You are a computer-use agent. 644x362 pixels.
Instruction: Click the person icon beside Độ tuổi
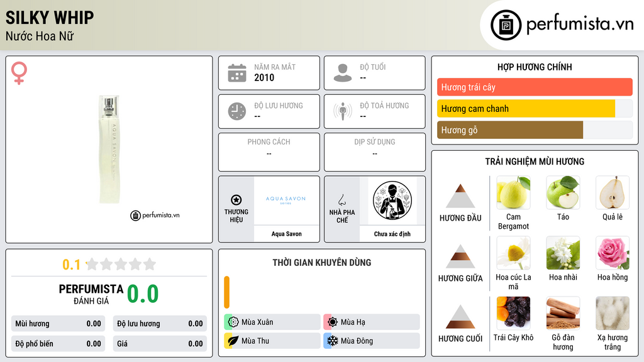[343, 73]
